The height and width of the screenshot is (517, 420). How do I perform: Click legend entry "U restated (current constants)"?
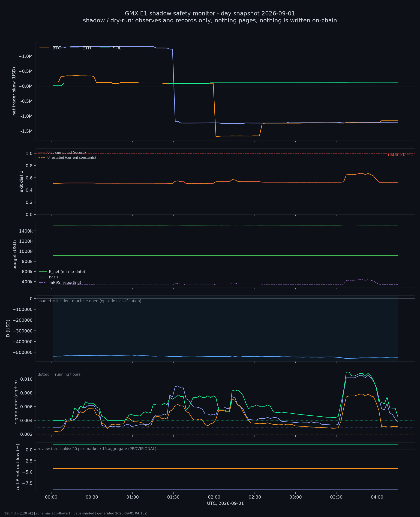72,158
